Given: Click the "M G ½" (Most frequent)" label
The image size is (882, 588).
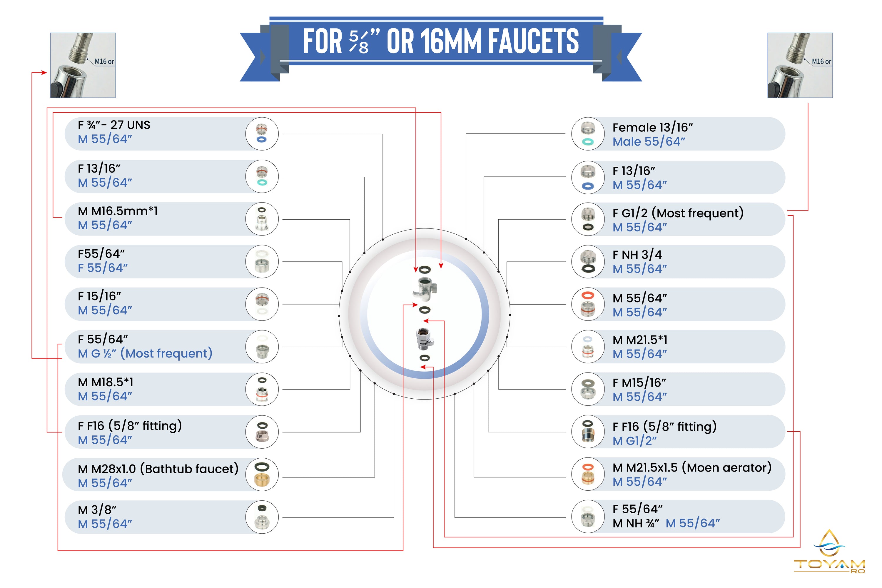Looking at the screenshot, I should pos(145,354).
